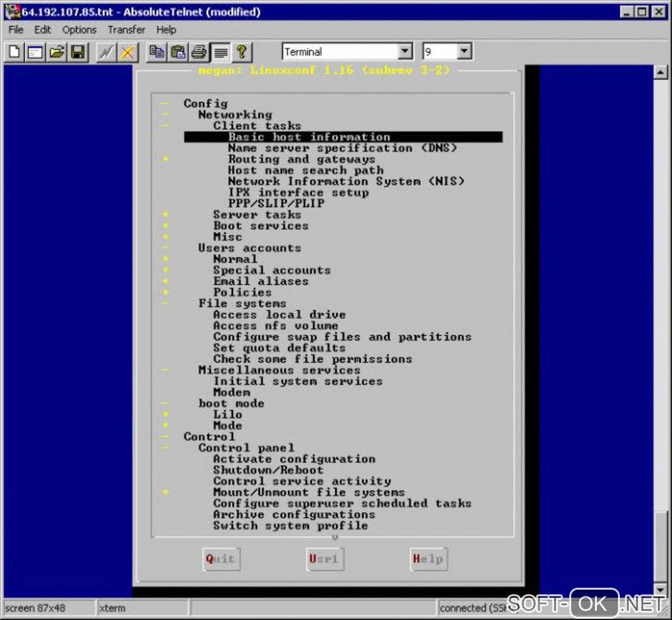Open the Options menu
The width and height of the screenshot is (672, 620).
(x=79, y=30)
